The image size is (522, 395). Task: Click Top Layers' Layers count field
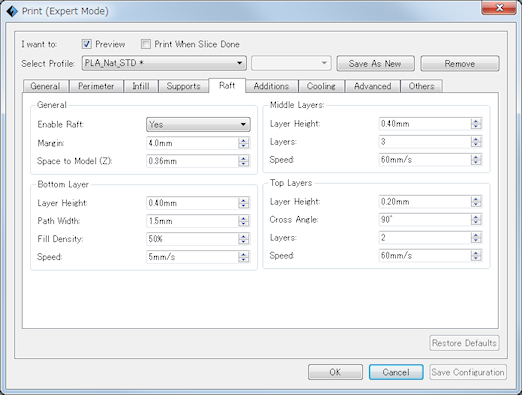point(425,238)
